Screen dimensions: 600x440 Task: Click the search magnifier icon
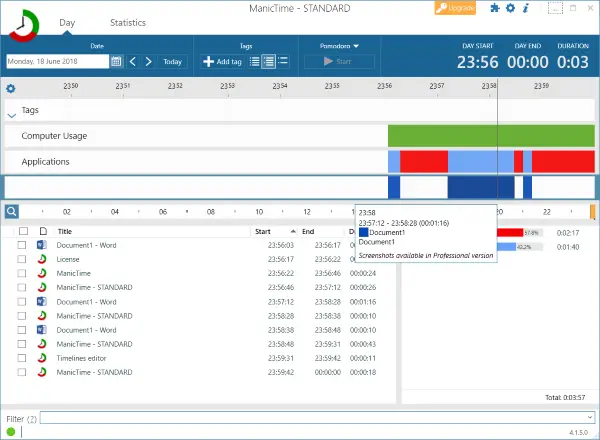(11, 211)
